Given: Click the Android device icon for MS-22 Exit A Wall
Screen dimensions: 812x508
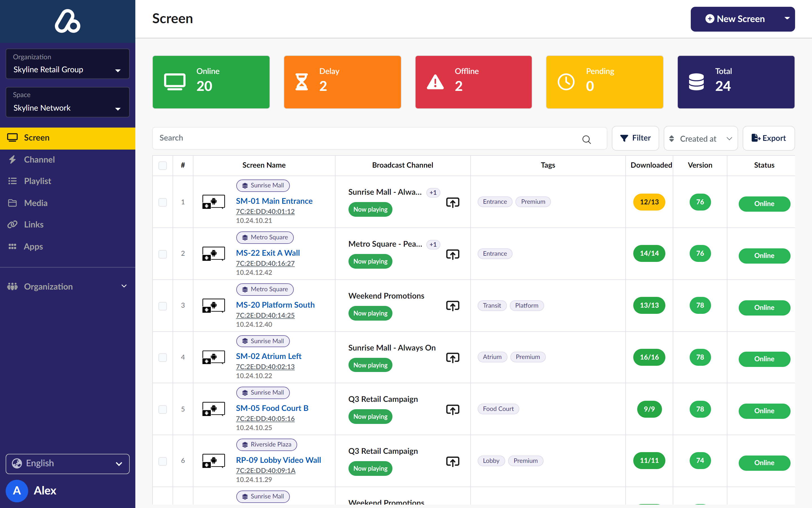Looking at the screenshot, I should tap(213, 254).
